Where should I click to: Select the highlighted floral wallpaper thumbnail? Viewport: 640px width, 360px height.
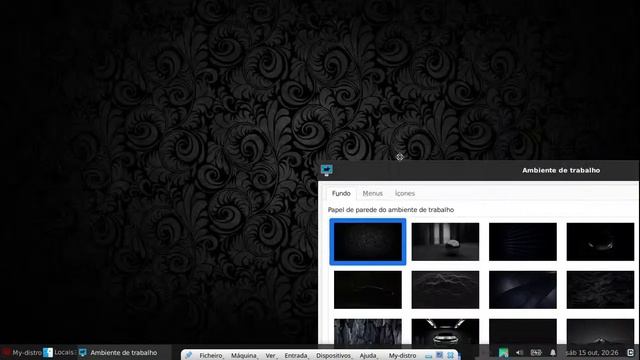(368, 242)
